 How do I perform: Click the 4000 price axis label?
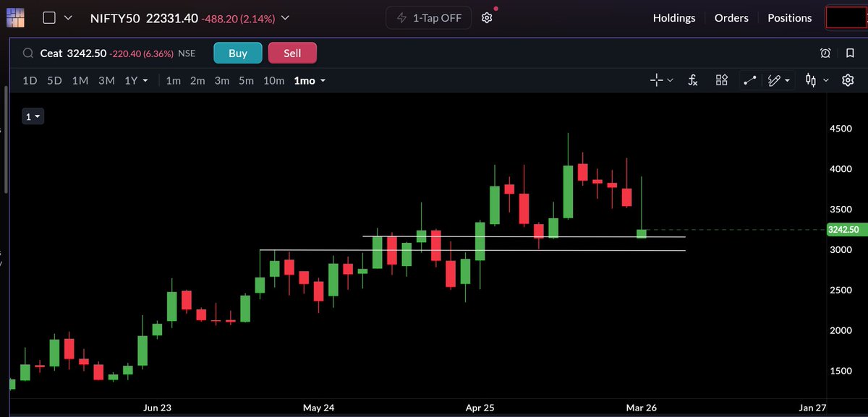pos(841,169)
